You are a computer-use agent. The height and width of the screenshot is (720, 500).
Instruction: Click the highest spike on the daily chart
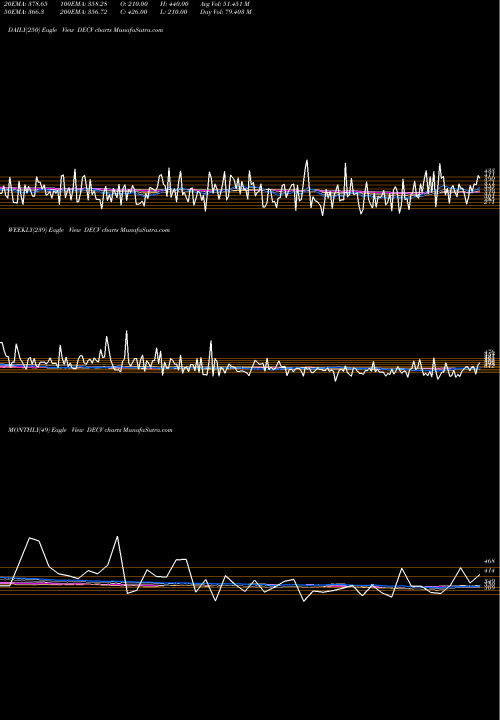point(307,161)
